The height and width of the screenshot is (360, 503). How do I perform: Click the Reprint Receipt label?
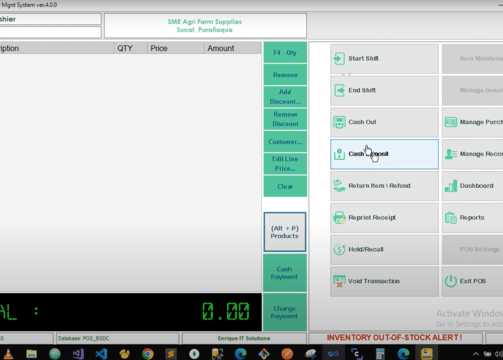[372, 217]
